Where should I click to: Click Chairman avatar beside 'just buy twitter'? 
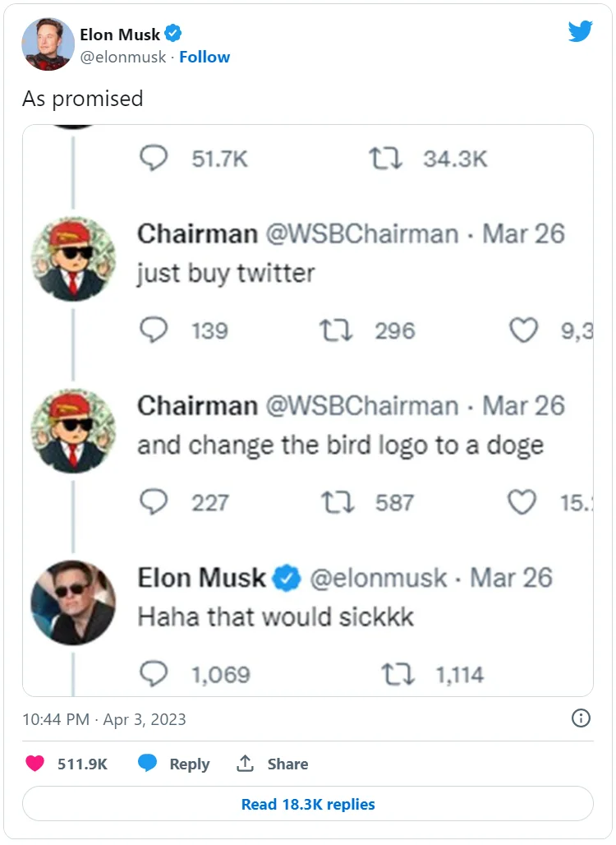click(73, 259)
